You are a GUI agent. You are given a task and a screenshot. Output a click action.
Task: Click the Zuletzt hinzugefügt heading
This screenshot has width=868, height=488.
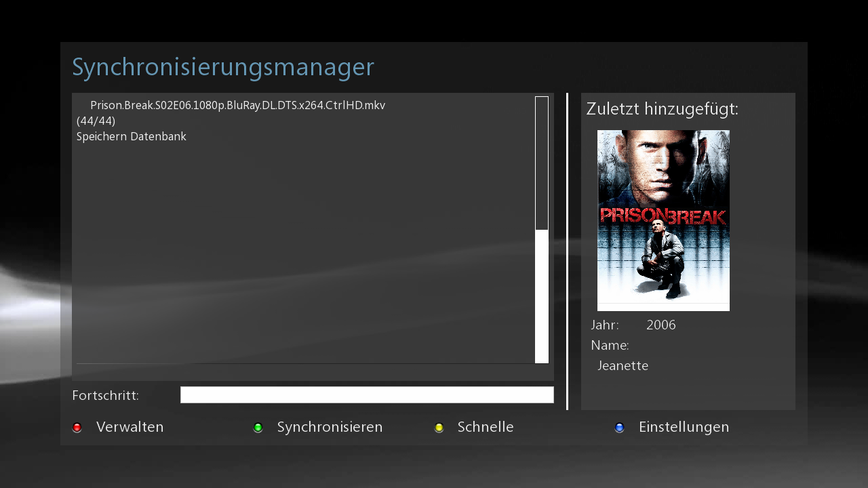(662, 109)
